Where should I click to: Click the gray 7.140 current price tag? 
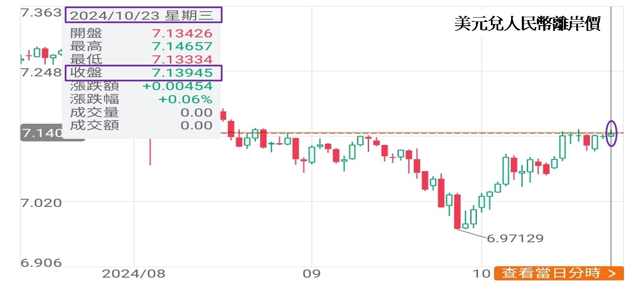(x=41, y=134)
